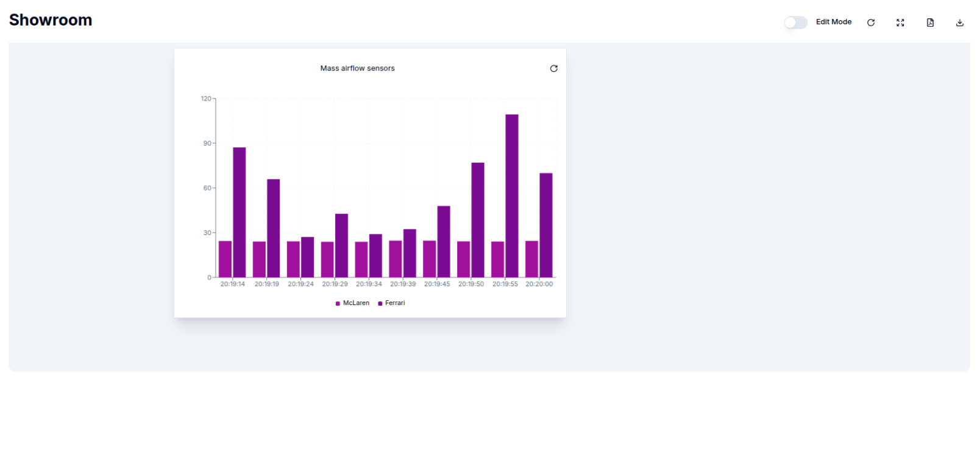Screen dimensions: 980x461
Task: Click the 20:19:14 axis label
Action: (x=233, y=284)
